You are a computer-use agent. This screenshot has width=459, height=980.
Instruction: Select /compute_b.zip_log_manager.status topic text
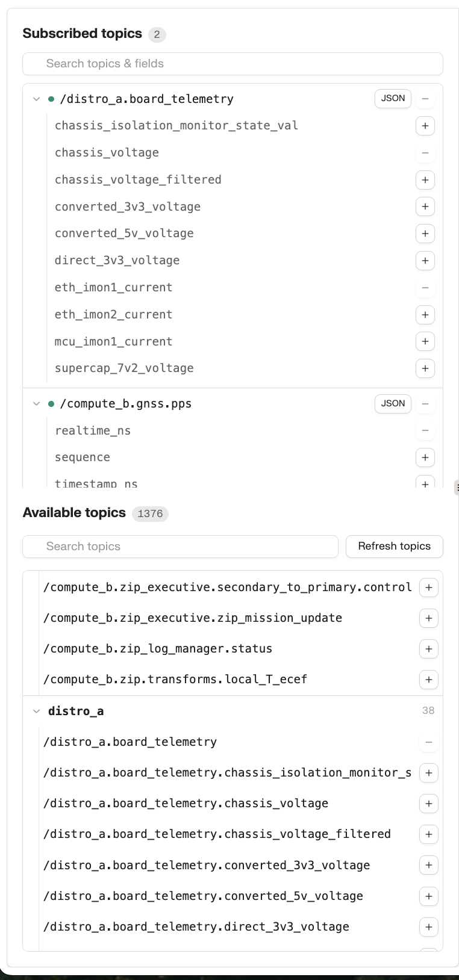click(158, 649)
